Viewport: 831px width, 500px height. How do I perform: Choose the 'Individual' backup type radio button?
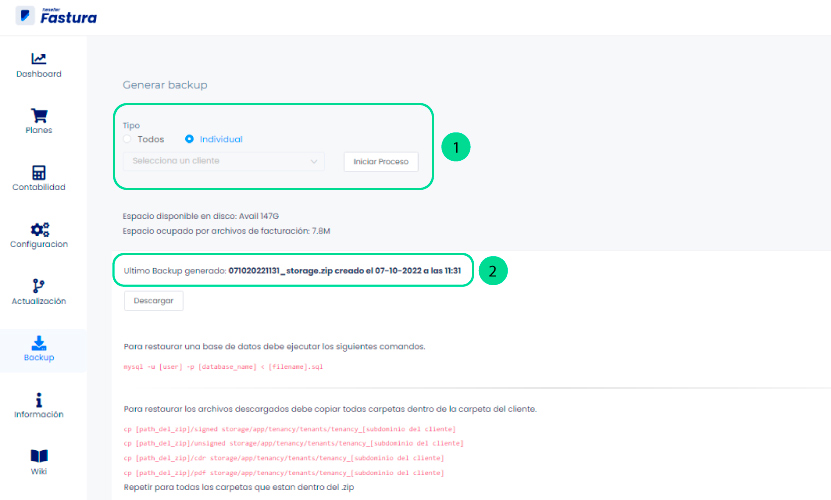(189, 139)
